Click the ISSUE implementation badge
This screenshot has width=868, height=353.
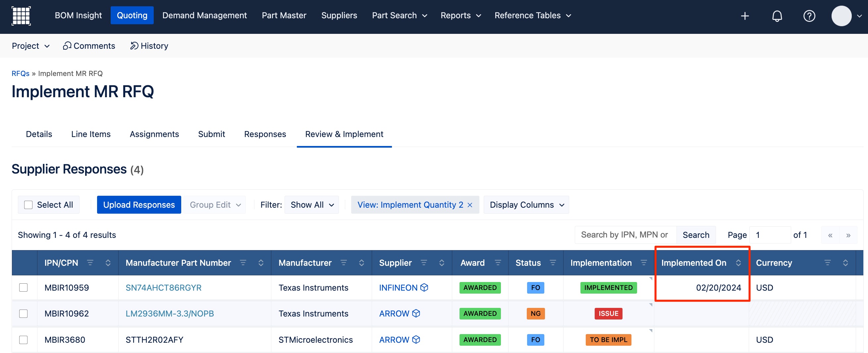(609, 314)
